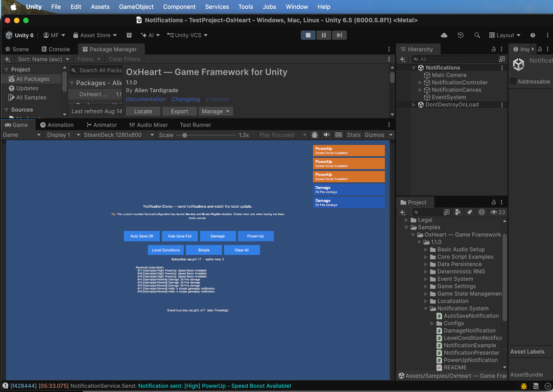
Task: Click the Export button
Action: click(x=179, y=112)
